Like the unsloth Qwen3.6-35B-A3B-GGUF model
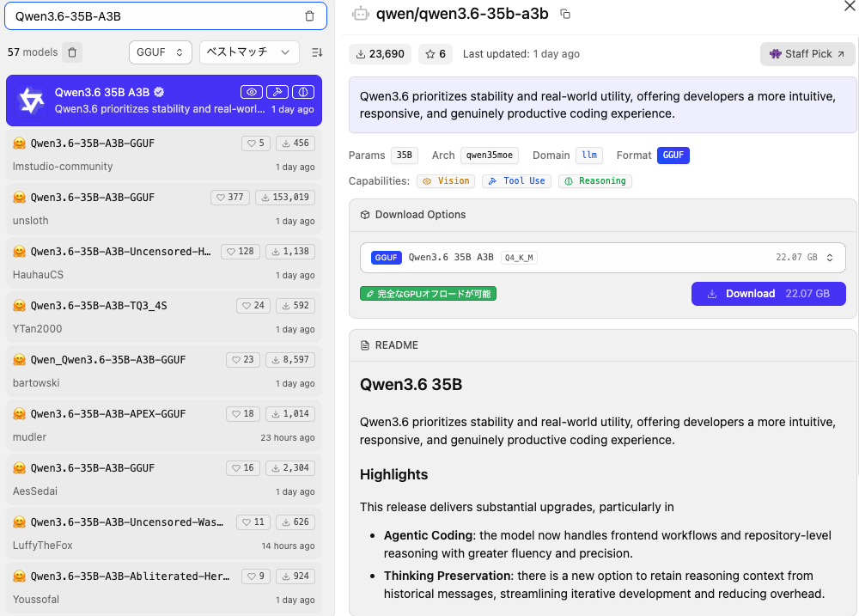Screen dimensions: 859x616 click(x=228, y=198)
